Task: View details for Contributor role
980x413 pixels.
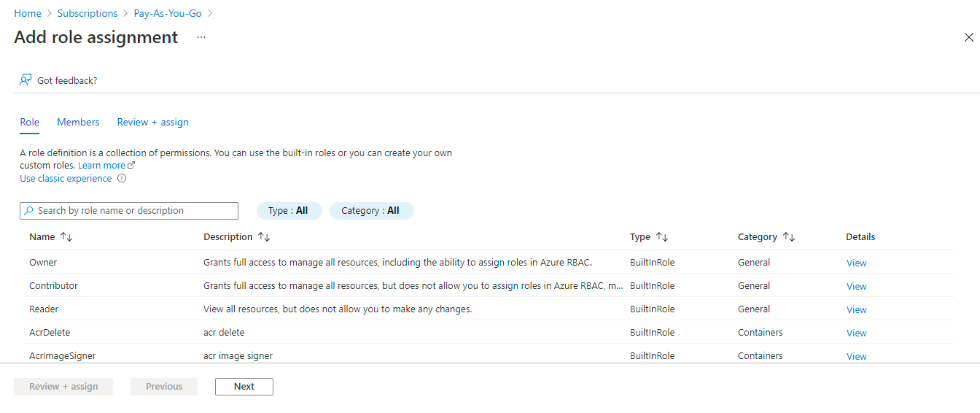Action: [x=857, y=286]
